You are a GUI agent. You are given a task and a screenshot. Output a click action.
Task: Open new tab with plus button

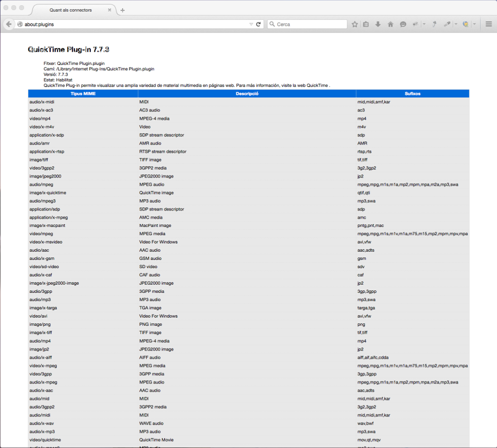point(122,10)
